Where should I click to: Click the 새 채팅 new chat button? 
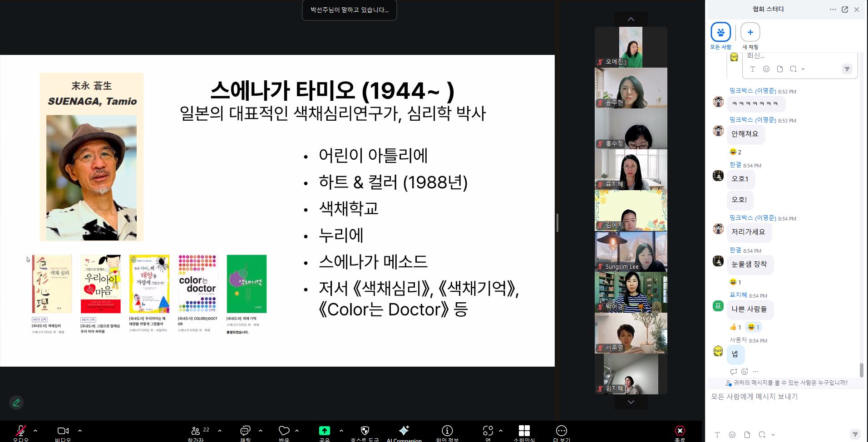[x=750, y=32]
